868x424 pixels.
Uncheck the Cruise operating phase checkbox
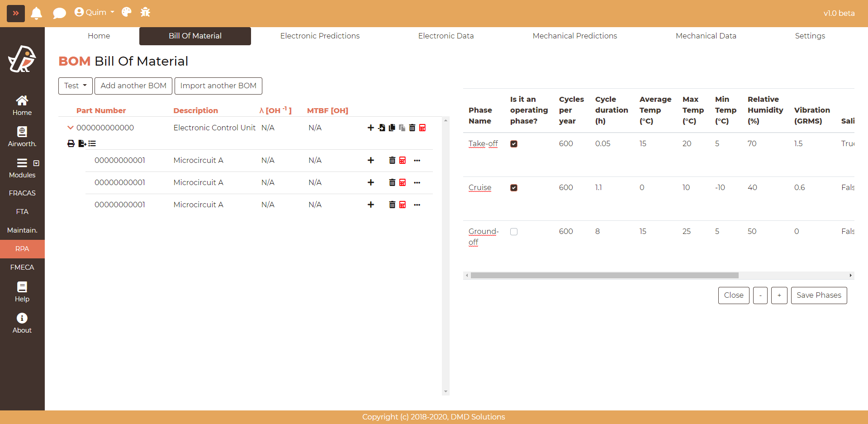pyautogui.click(x=514, y=188)
